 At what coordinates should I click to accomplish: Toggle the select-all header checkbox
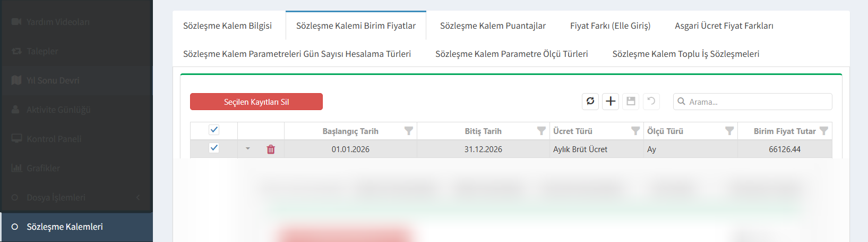point(214,130)
